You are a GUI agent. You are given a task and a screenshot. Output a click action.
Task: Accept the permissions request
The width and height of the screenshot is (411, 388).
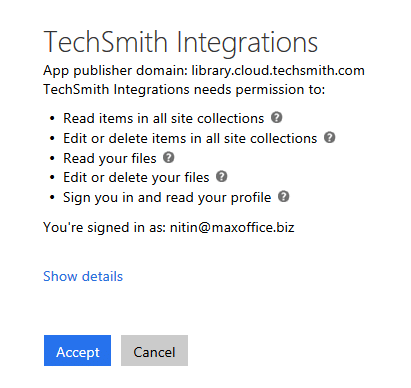point(77,350)
